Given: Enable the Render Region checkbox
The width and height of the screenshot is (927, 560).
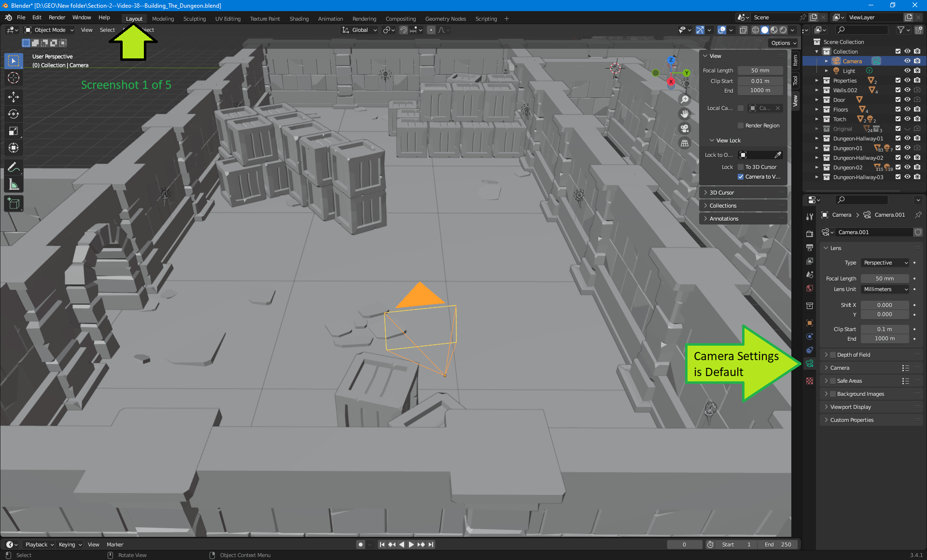Looking at the screenshot, I should pyautogui.click(x=741, y=126).
